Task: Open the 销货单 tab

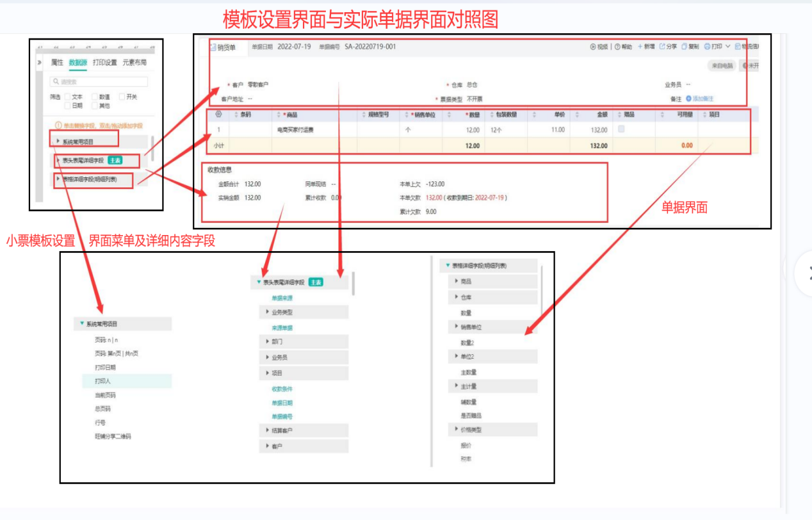Action: click(x=222, y=47)
